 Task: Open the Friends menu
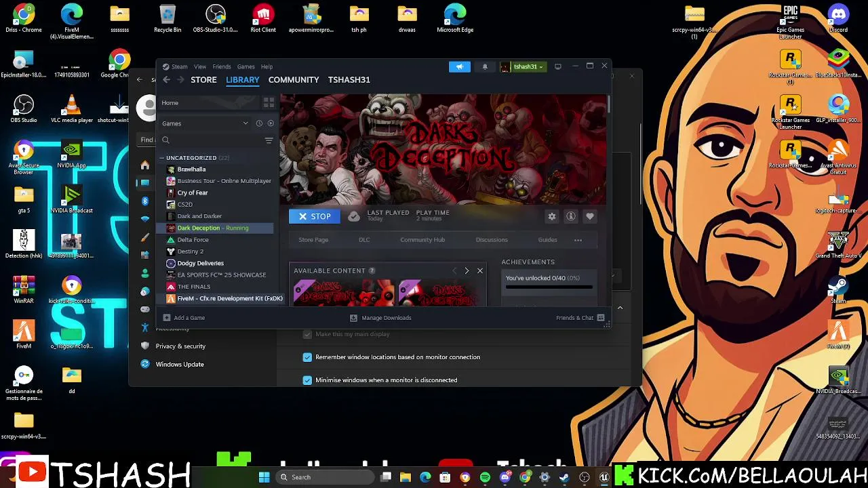click(222, 66)
